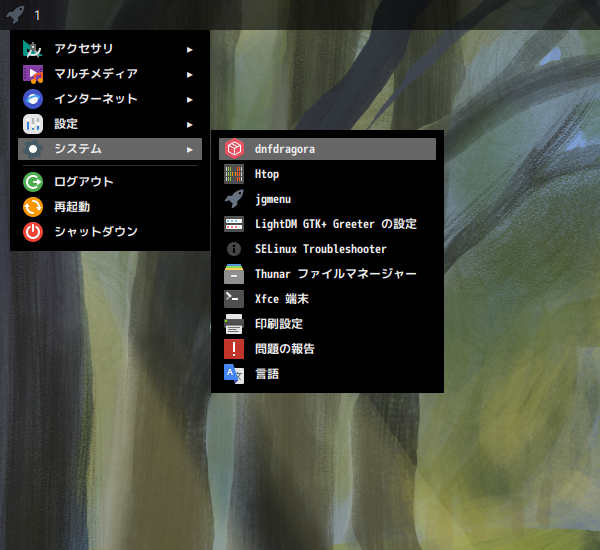Open LightDM GTK+ Greeter の設定

click(x=327, y=224)
